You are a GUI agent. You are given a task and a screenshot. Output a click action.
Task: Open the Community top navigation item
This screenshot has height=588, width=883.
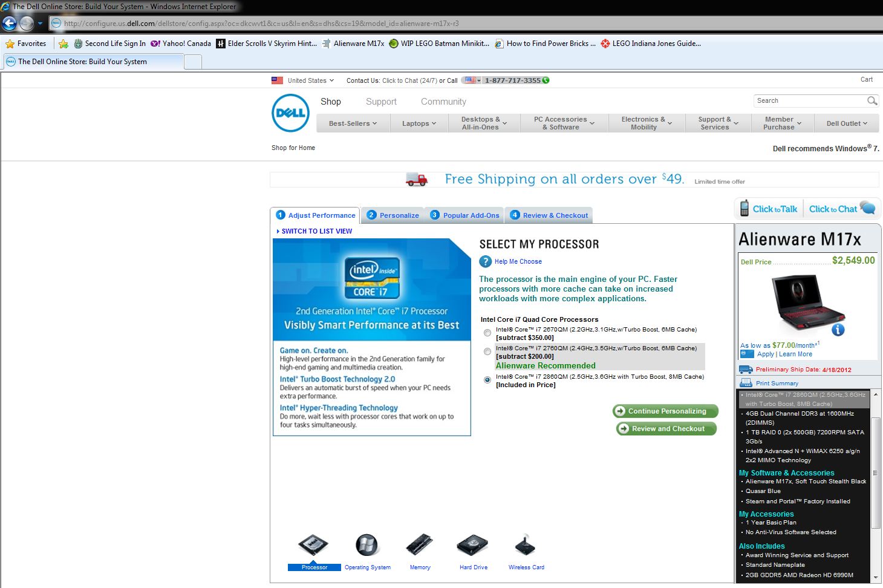coord(443,102)
